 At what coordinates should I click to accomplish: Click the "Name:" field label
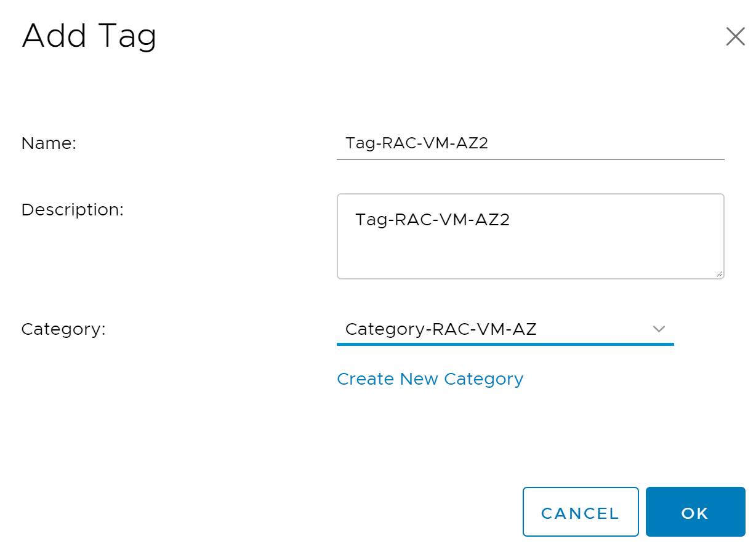point(49,144)
